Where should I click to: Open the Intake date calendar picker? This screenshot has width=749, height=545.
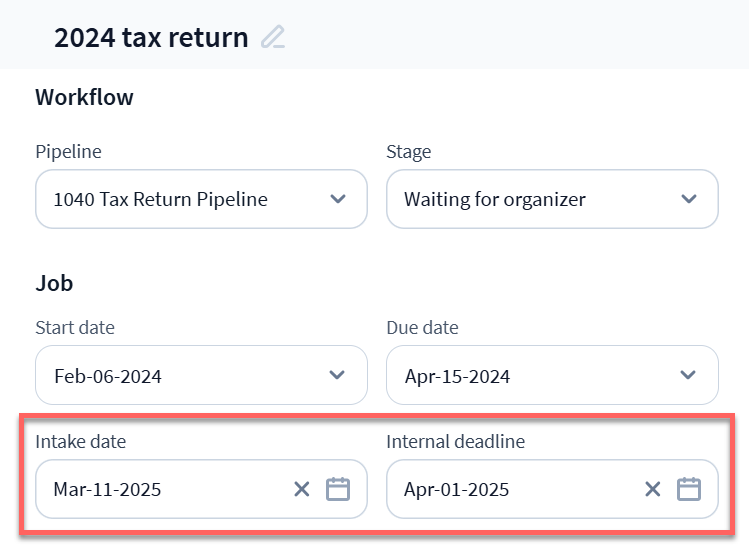tap(338, 489)
